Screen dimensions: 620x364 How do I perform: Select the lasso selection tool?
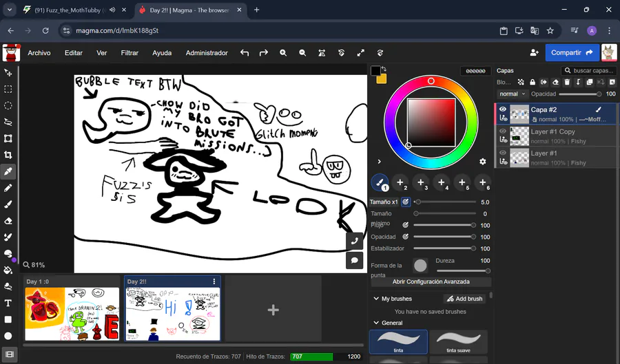coord(8,122)
